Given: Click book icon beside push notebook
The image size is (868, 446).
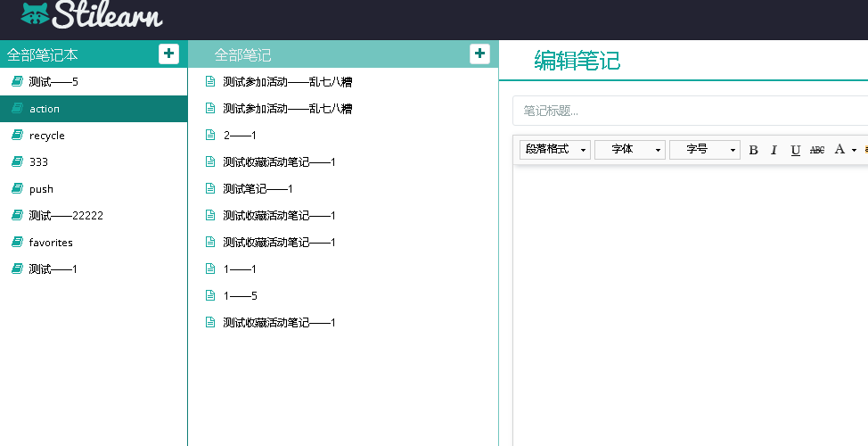Looking at the screenshot, I should click(17, 188).
